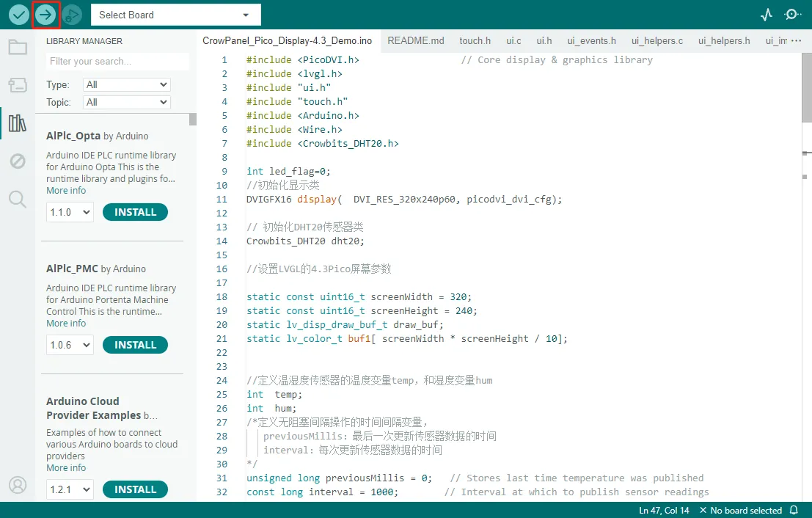Click the Upload arrow button
This screenshot has height=518, width=812.
(45, 15)
